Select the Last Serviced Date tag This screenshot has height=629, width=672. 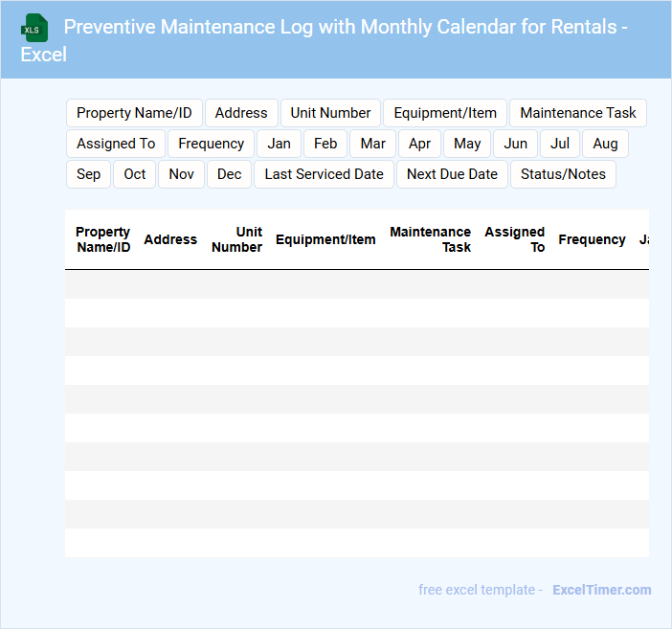click(x=324, y=174)
